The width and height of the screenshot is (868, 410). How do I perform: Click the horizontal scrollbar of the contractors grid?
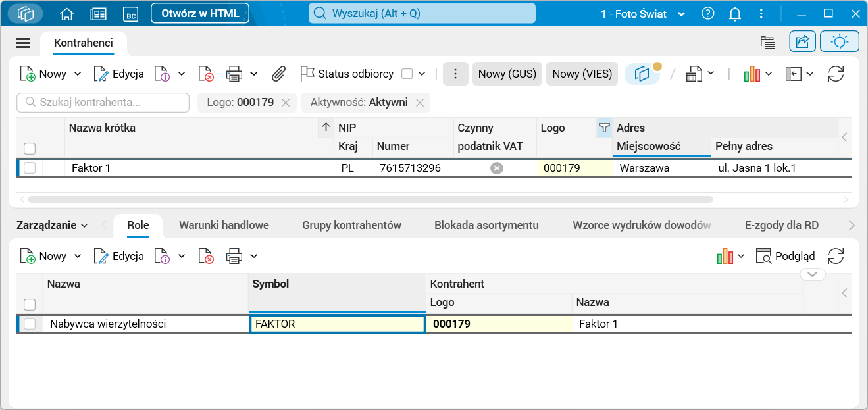tap(370, 199)
